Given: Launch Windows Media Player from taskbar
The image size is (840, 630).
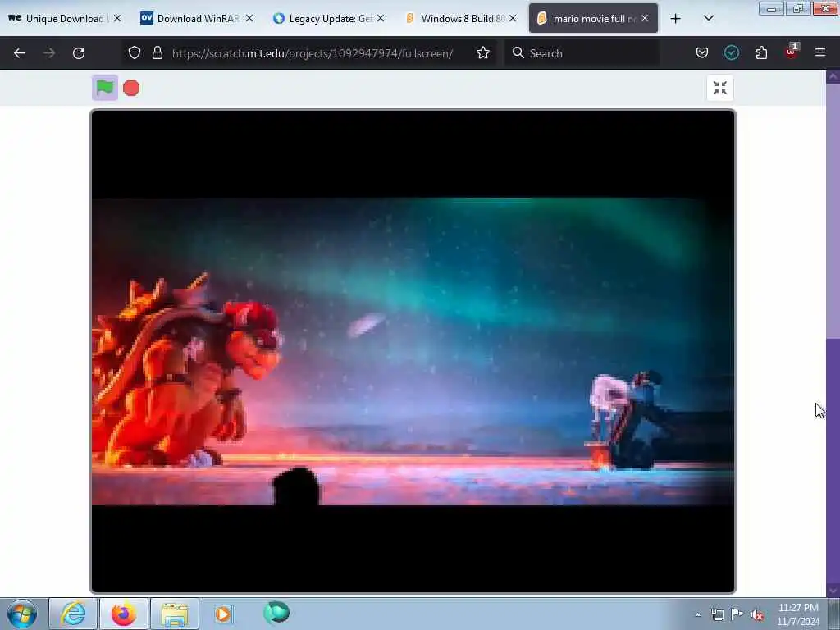Looking at the screenshot, I should pos(223,614).
